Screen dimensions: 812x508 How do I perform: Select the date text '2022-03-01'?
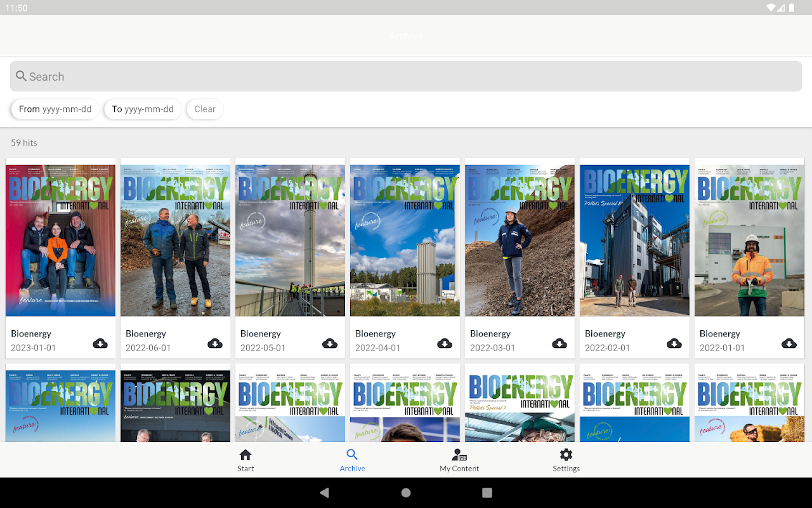tap(493, 348)
